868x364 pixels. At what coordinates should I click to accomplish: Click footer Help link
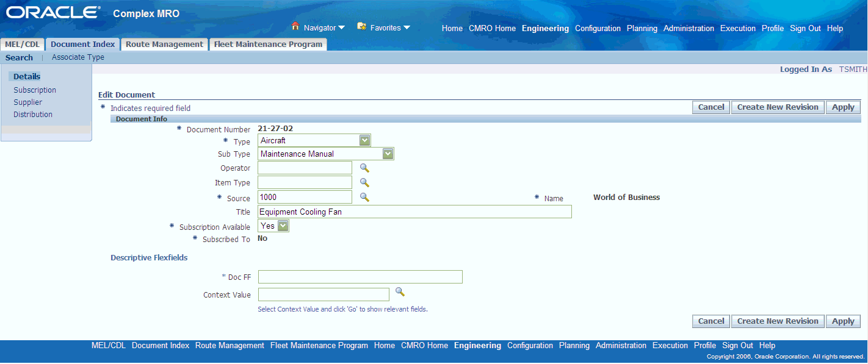767,346
